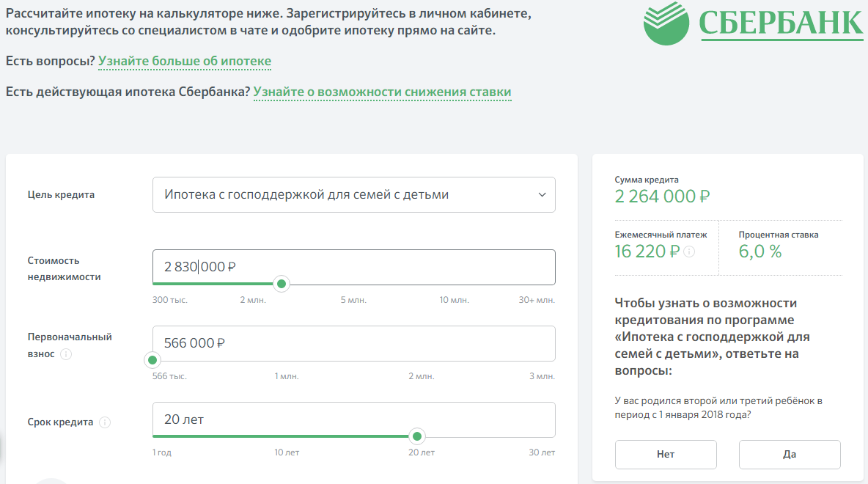Click the 30 лет mark on term scale
The width and height of the screenshot is (868, 484).
click(541, 453)
